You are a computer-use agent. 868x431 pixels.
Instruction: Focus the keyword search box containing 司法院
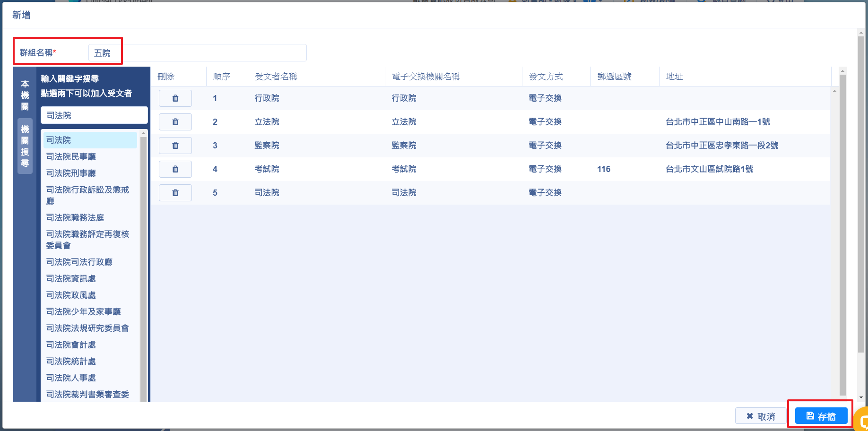point(94,115)
